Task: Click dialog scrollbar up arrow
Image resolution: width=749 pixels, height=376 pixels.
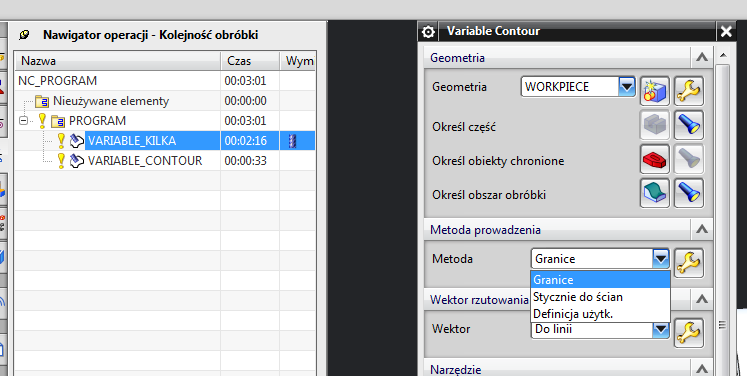Action: point(723,55)
